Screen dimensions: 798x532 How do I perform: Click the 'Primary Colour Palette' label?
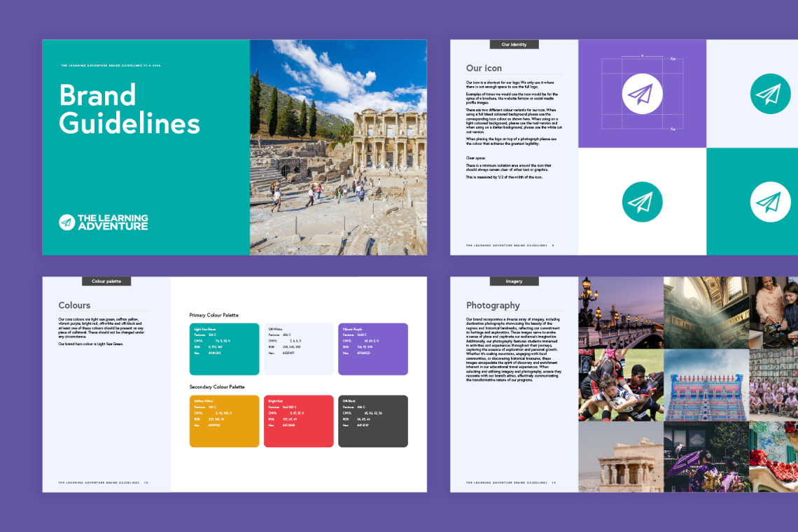213,315
